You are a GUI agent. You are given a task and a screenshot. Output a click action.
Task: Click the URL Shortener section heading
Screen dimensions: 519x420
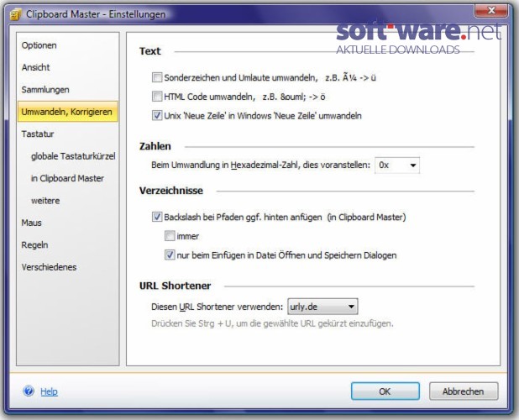click(x=175, y=286)
